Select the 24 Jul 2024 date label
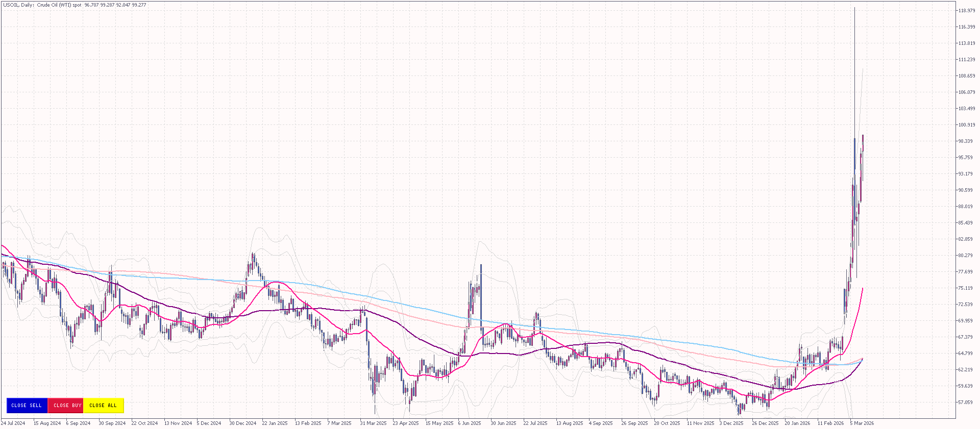Image resolution: width=980 pixels, height=429 pixels. (13, 423)
